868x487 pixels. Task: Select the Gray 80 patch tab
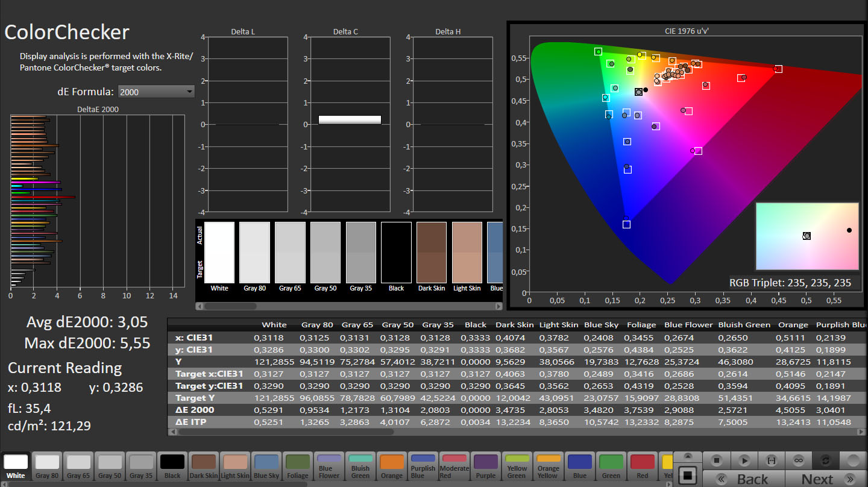pos(47,467)
